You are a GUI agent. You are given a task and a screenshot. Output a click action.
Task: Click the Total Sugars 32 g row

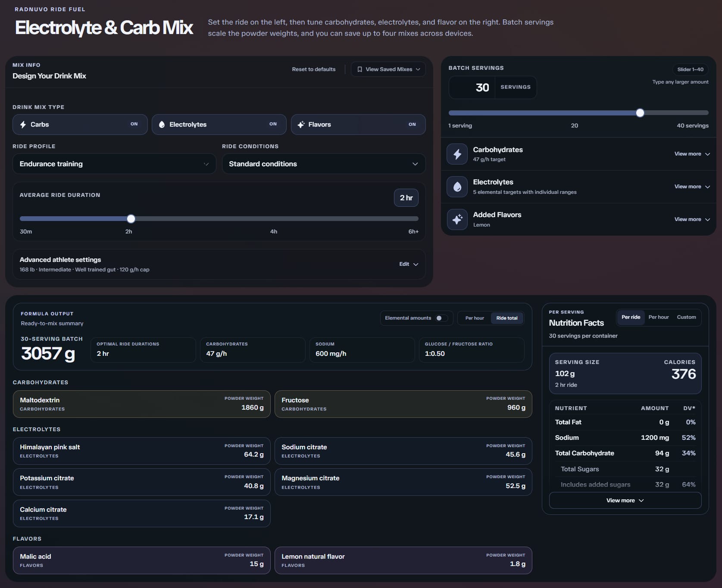[x=625, y=469]
